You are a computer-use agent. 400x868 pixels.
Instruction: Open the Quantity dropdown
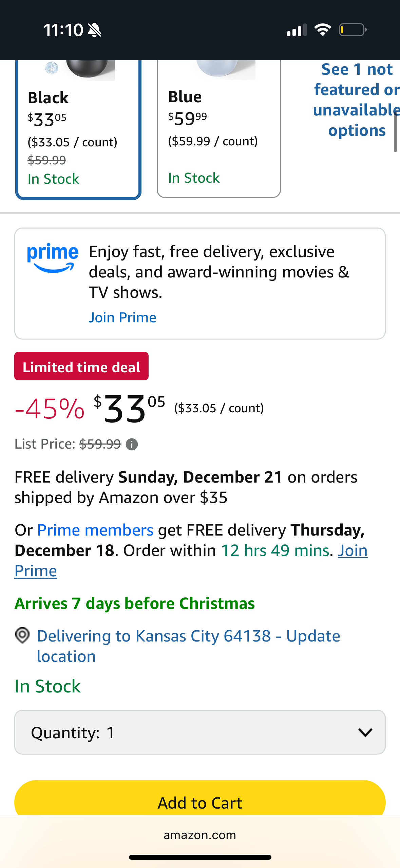pyautogui.click(x=199, y=732)
